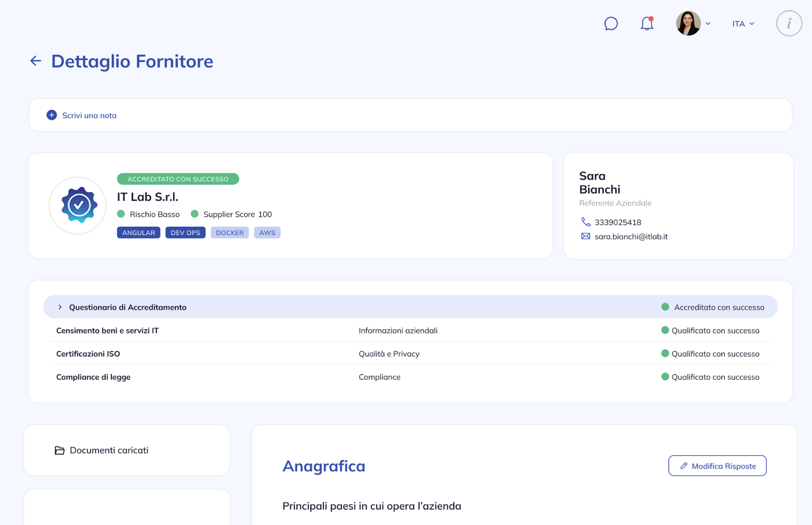The width and height of the screenshot is (812, 525).
Task: Click the Documenti caricati folder icon
Action: click(60, 450)
